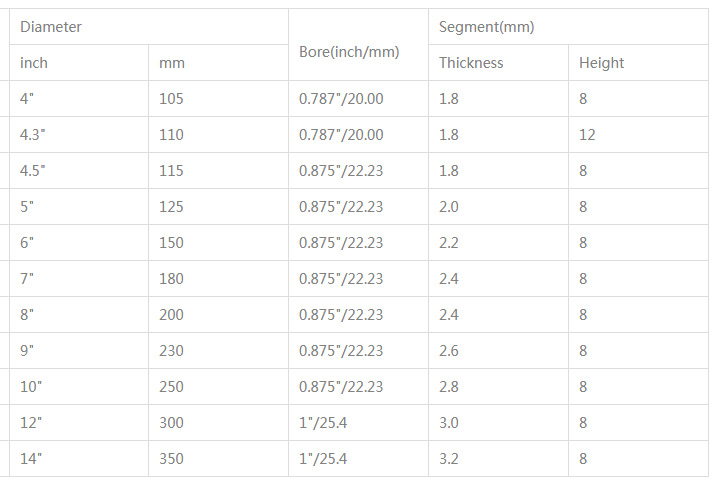This screenshot has height=488, width=717.
Task: Select the 3.2 thickness cell
Action: coord(449,459)
